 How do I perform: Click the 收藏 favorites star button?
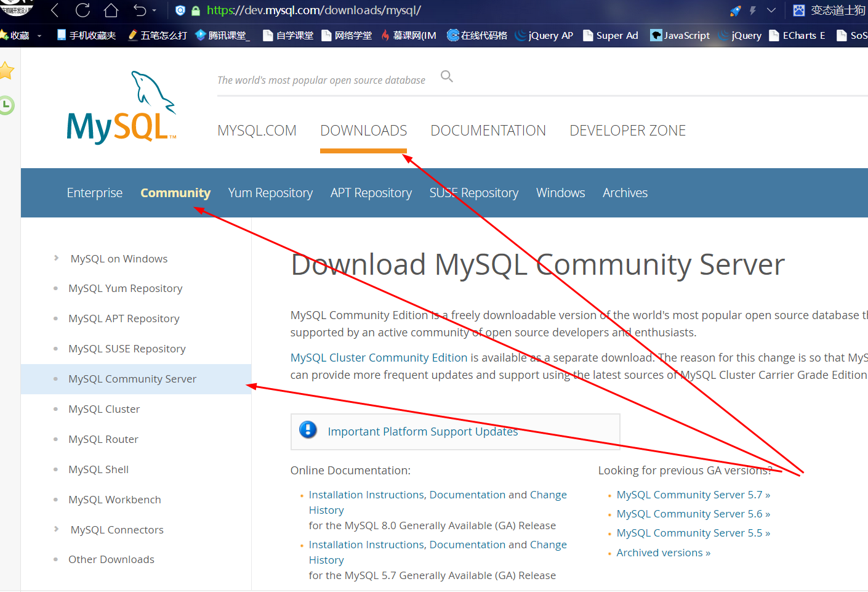15,35
